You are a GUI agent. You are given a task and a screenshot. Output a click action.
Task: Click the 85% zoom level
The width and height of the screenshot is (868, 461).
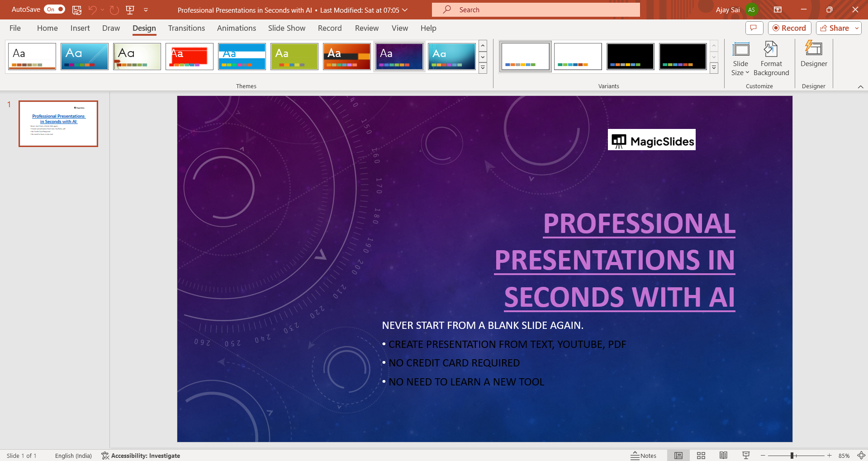(844, 456)
